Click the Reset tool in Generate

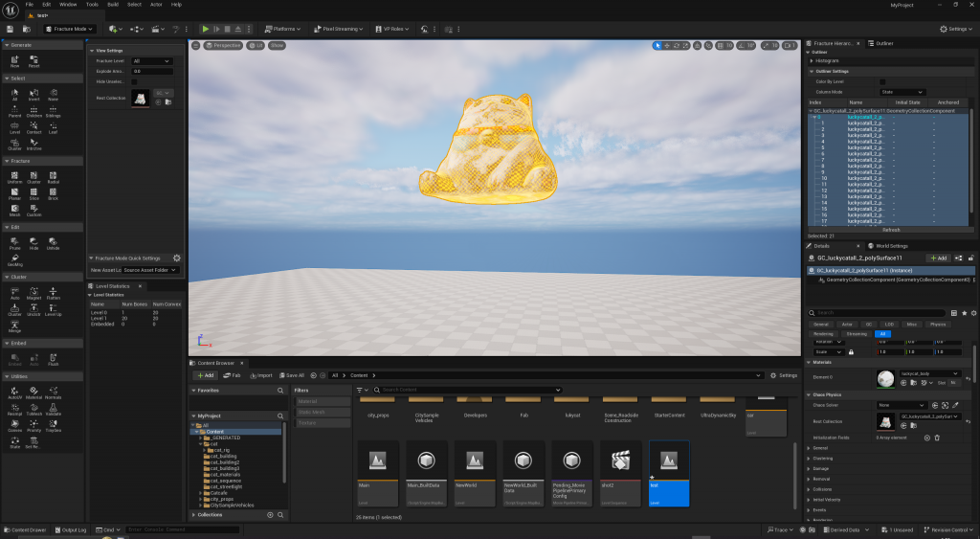pyautogui.click(x=33, y=60)
